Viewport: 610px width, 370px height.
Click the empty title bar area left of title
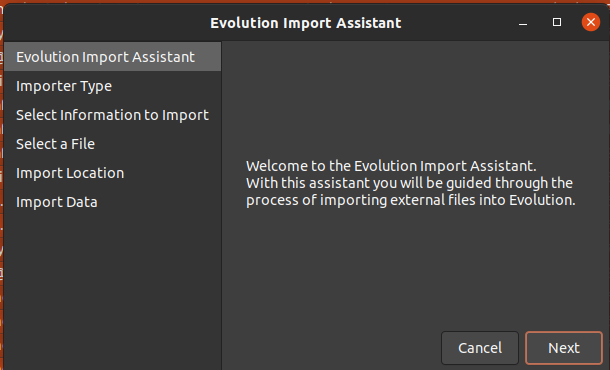click(x=105, y=23)
